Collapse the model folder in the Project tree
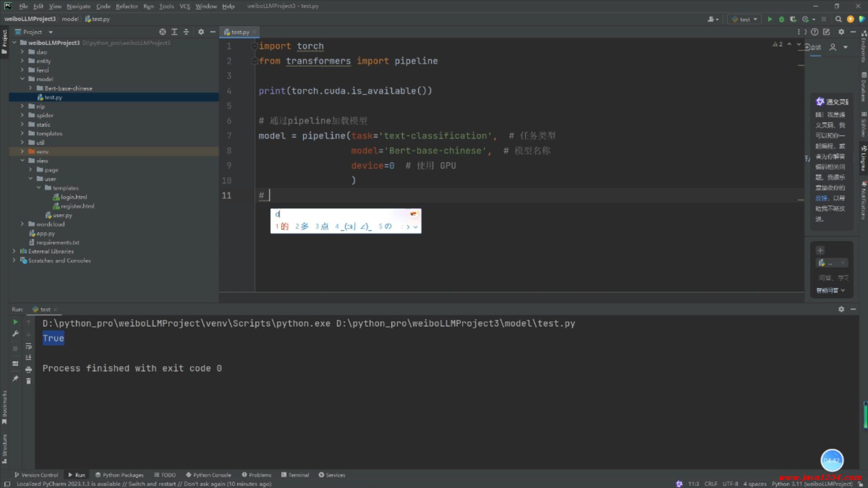Viewport: 868px width, 488px height. point(22,79)
